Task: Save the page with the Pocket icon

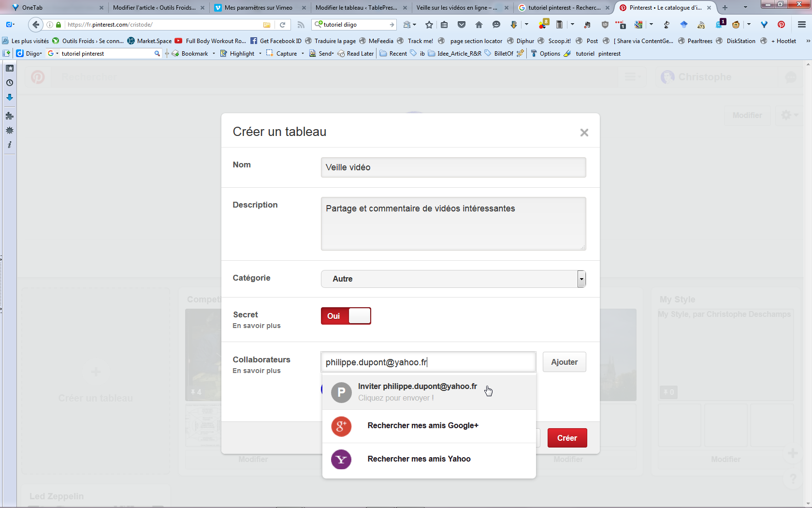Action: [x=462, y=25]
